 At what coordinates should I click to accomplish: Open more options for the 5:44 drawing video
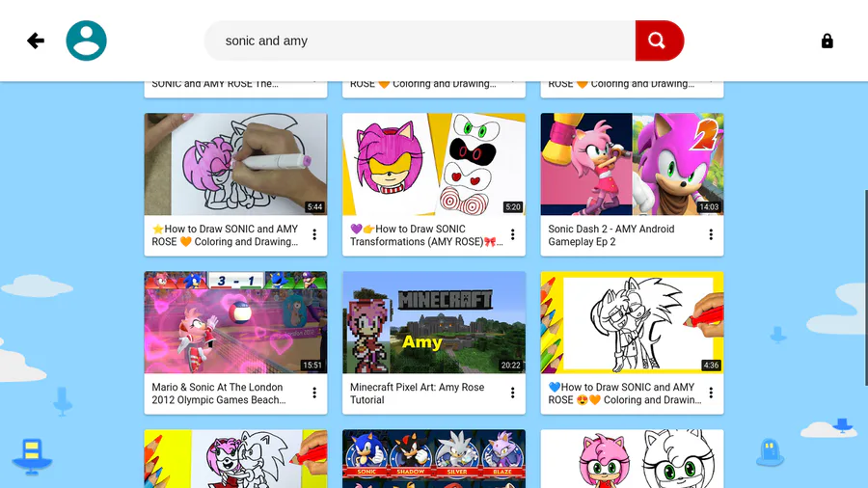tap(314, 234)
